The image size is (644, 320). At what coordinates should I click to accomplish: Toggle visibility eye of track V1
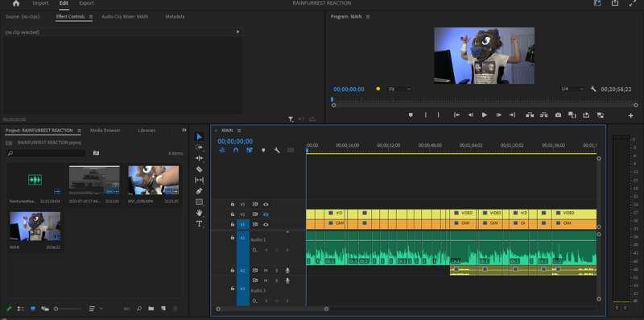[x=266, y=224]
